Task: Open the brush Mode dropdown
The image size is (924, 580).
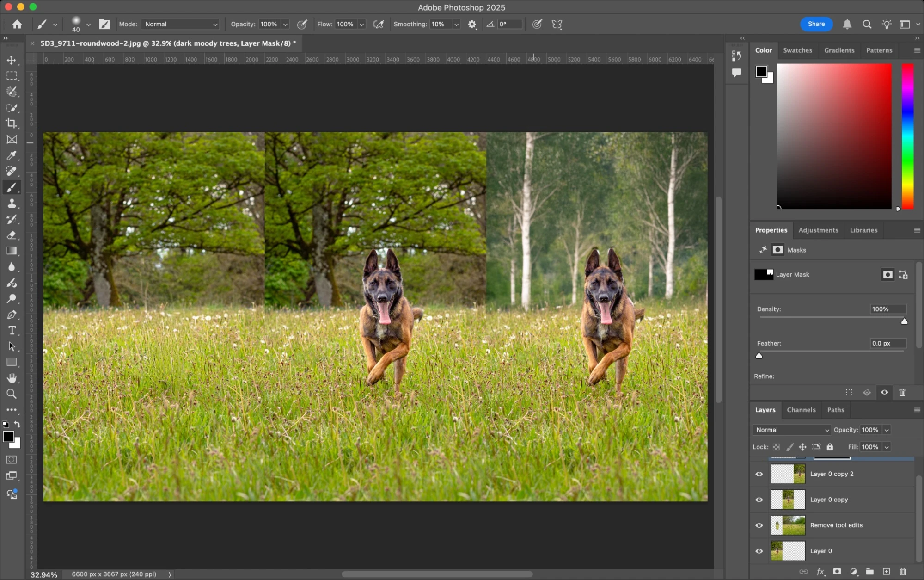Action: pos(180,24)
